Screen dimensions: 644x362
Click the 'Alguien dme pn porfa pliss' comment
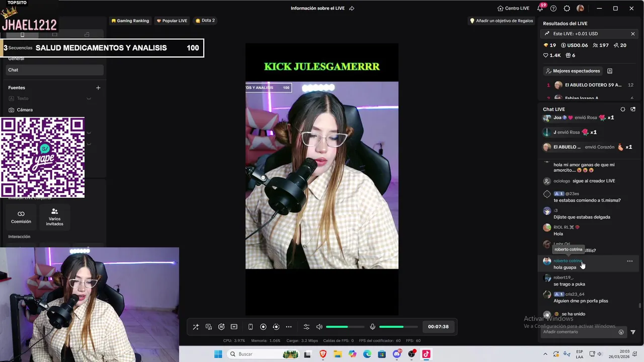581,301
